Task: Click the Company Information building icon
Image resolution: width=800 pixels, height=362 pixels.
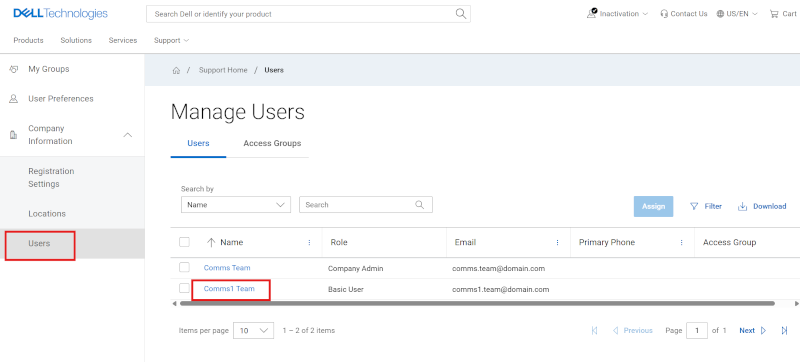Action: coord(14,135)
